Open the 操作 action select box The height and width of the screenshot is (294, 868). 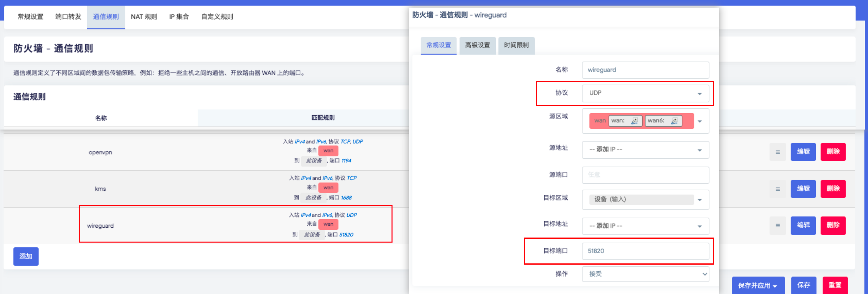pos(645,274)
